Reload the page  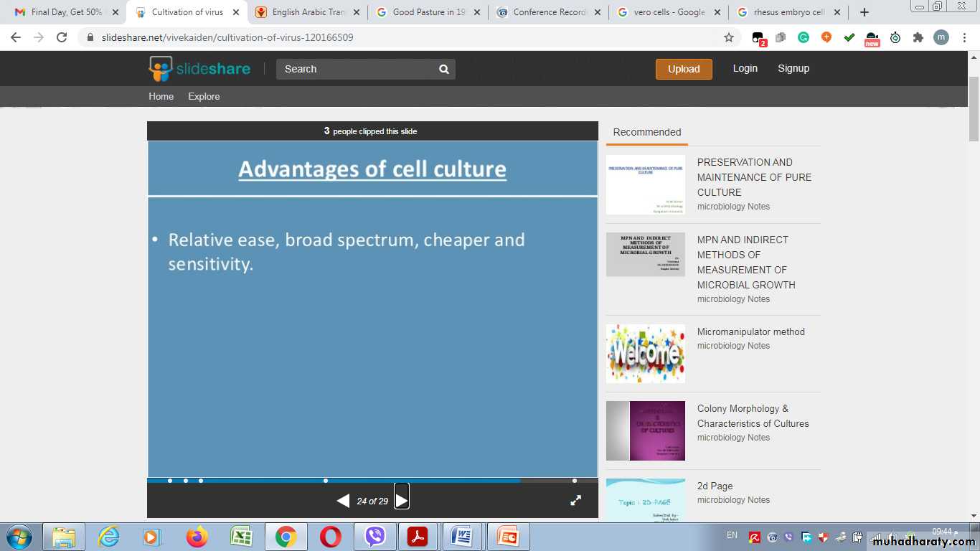[62, 37]
